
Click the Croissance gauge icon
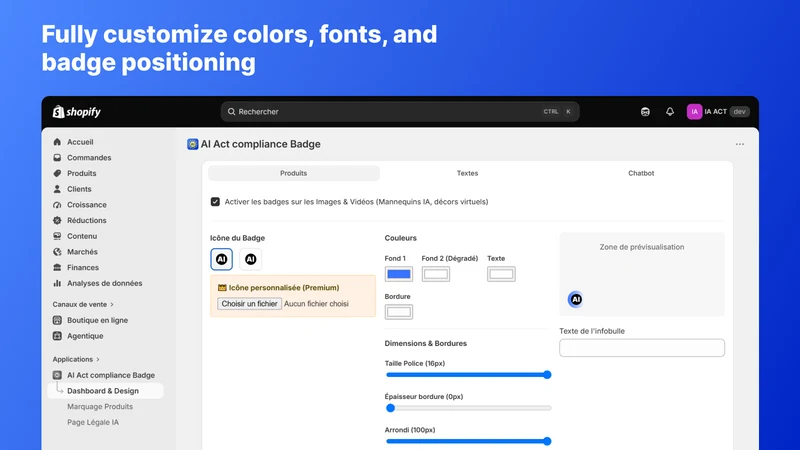click(57, 205)
